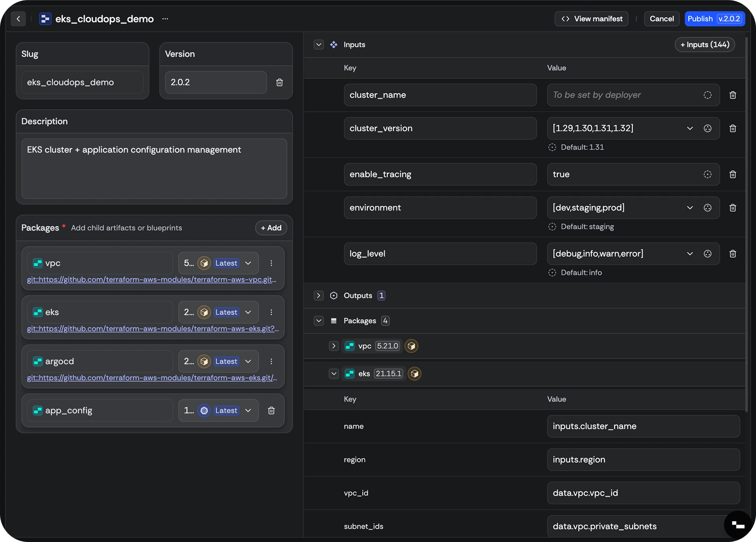Click the Outputs count badge 1
Viewport: 756px width, 542px height.
click(381, 296)
